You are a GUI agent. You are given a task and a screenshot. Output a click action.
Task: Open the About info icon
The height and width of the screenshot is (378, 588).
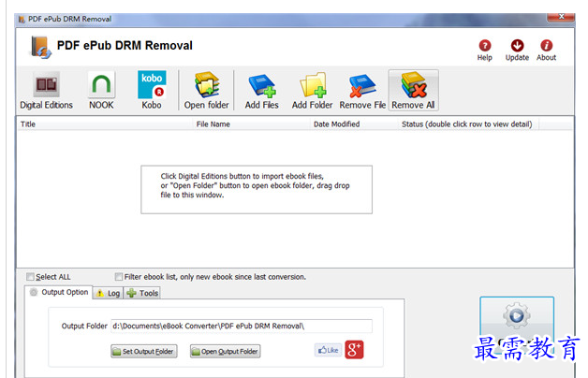[x=546, y=51]
